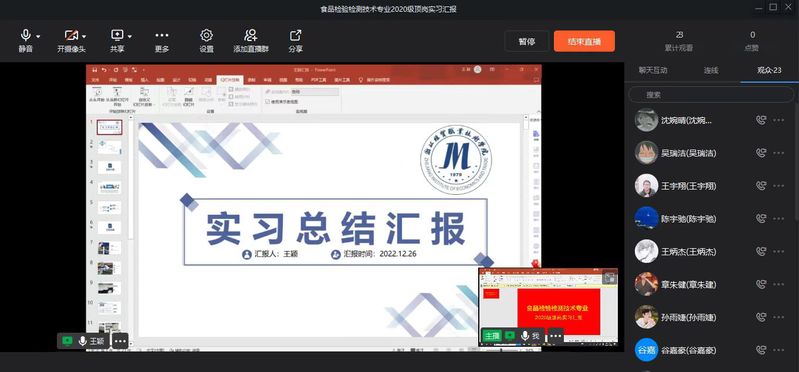
Task: Open three-dot menu beside 王颖 label
Action: pyautogui.click(x=120, y=341)
